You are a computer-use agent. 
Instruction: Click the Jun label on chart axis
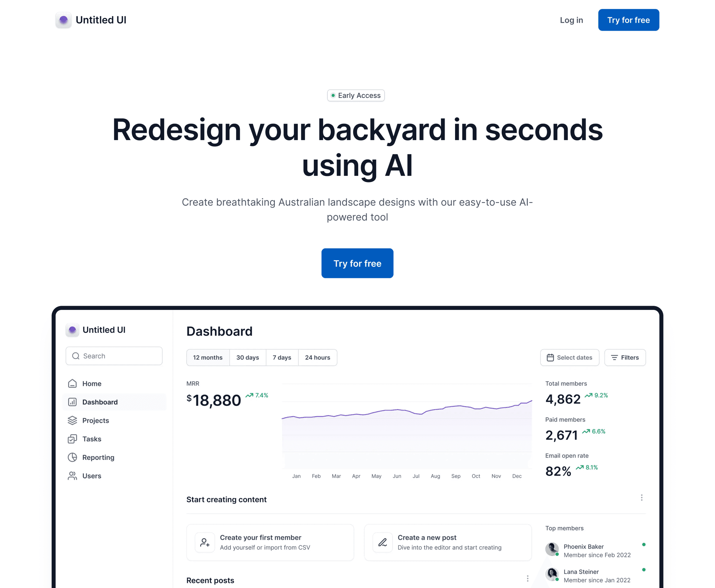click(x=397, y=476)
